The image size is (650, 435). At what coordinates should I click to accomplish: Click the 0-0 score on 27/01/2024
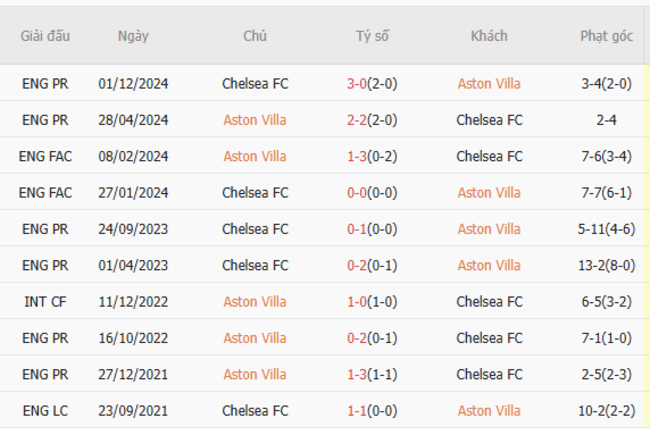tap(358, 193)
